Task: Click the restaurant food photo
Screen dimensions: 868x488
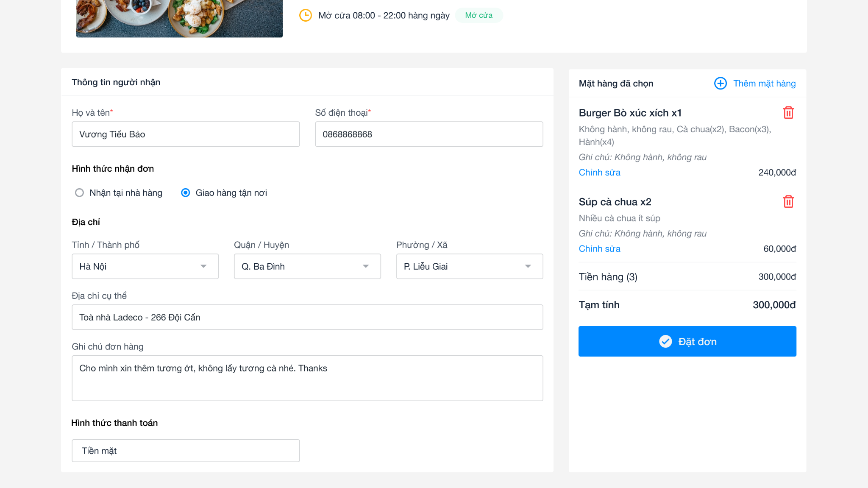Action: [179, 18]
